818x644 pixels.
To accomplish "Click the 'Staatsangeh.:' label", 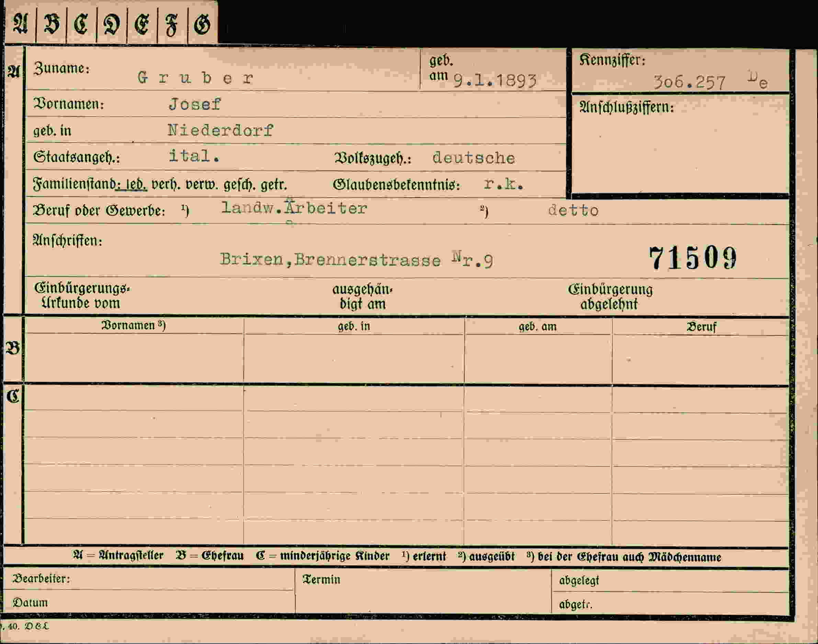I will [x=77, y=157].
